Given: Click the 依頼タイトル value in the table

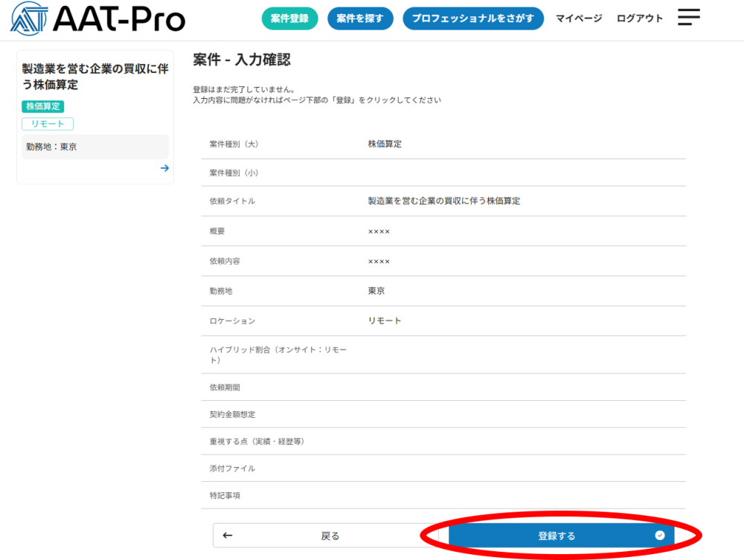Looking at the screenshot, I should 444,201.
